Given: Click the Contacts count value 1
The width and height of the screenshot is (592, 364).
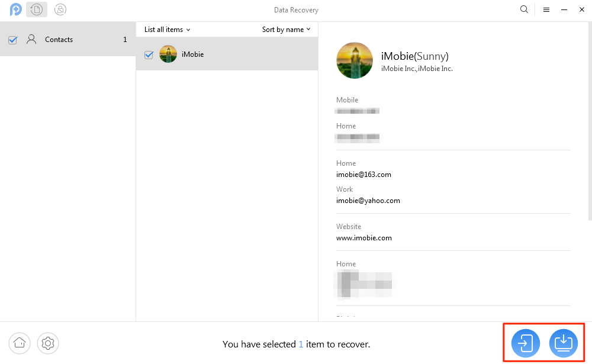Looking at the screenshot, I should [125, 40].
